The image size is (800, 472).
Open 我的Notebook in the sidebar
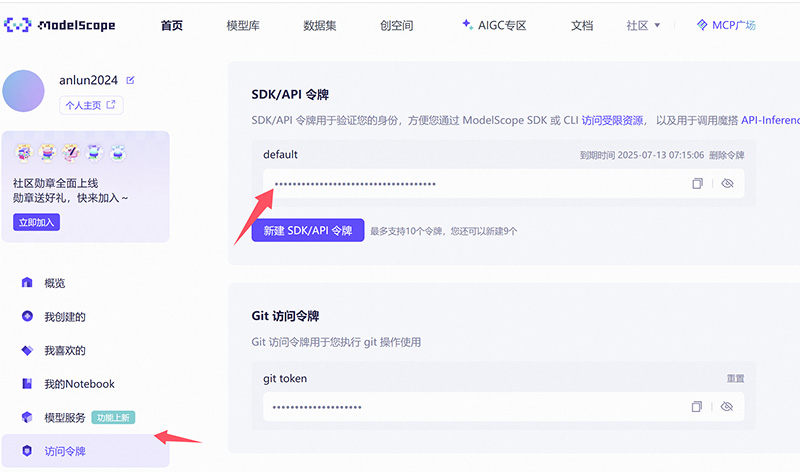pyautogui.click(x=79, y=384)
